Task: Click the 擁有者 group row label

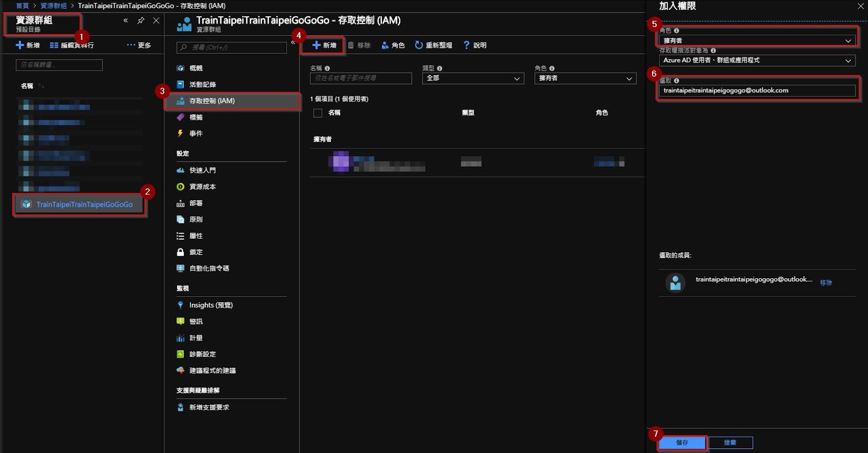Action: coord(323,139)
